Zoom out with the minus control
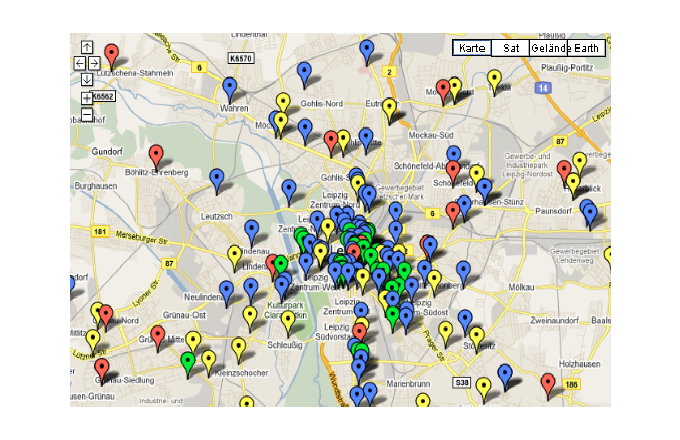 click(x=87, y=114)
